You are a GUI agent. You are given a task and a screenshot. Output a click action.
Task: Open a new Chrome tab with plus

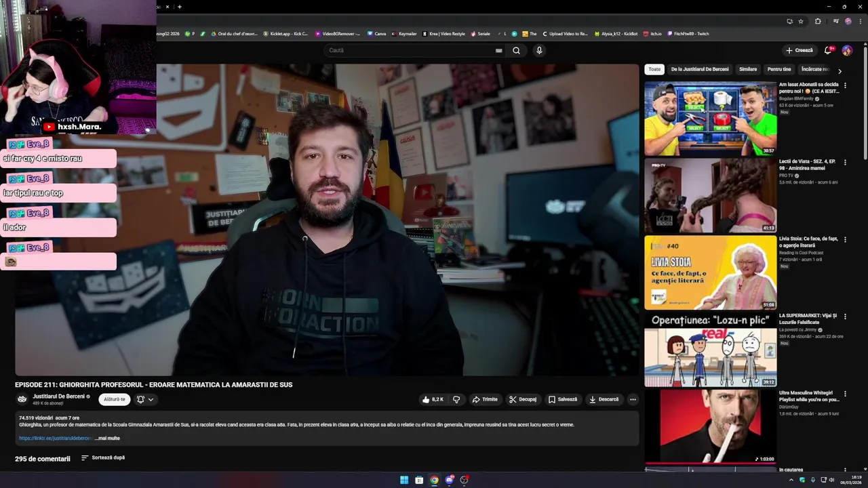pyautogui.click(x=179, y=7)
